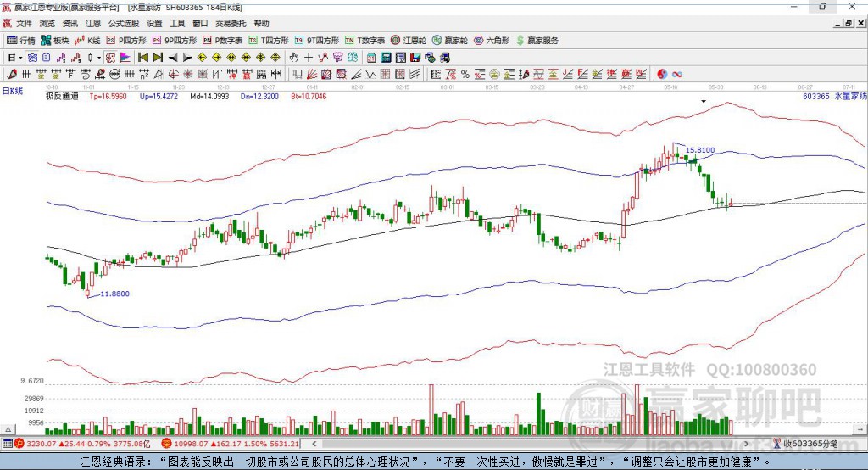Click the 极反通道 indicator label

[x=62, y=96]
